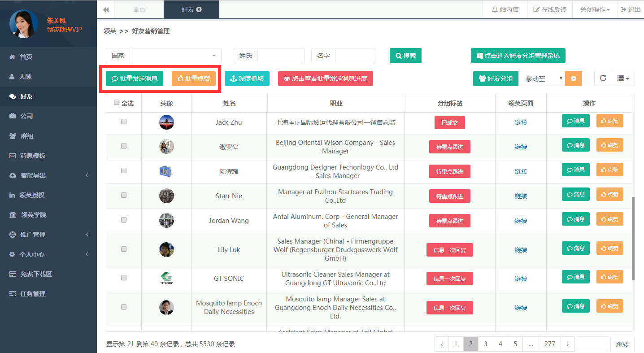Open the column list view dropdown
The image size is (644, 353).
click(x=623, y=78)
